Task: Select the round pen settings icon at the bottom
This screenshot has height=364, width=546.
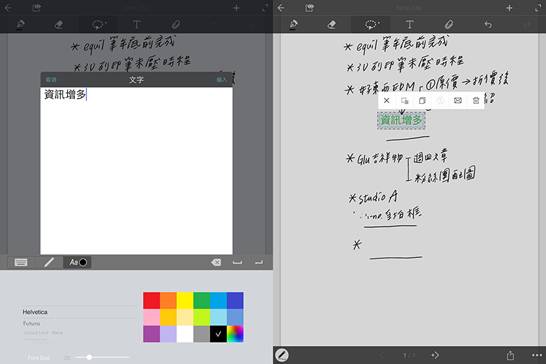Action: [x=281, y=355]
